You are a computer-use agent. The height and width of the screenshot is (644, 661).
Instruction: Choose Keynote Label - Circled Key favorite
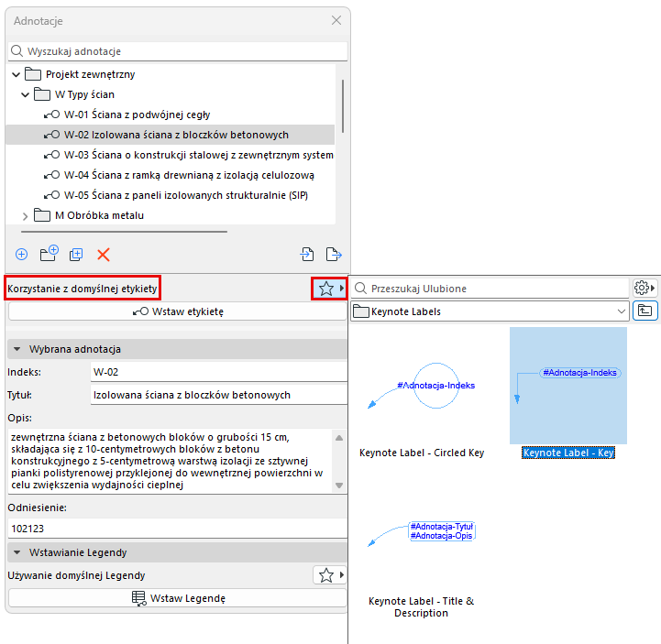pos(422,394)
